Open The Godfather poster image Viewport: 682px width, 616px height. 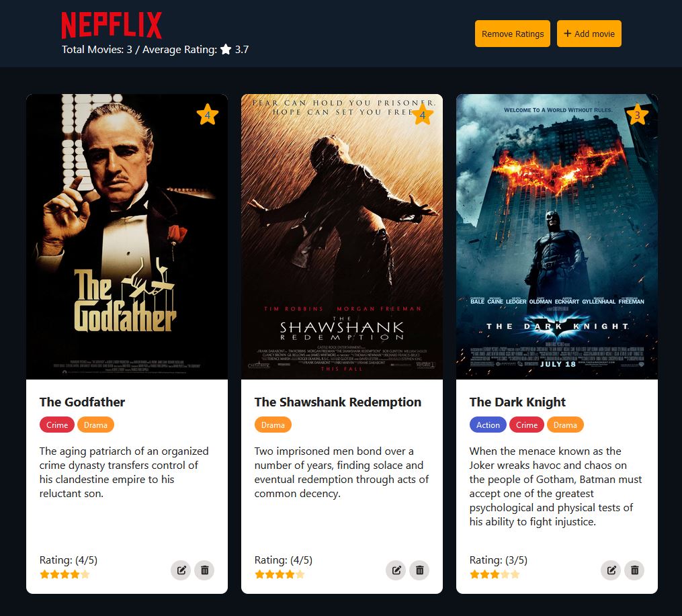[x=127, y=236]
